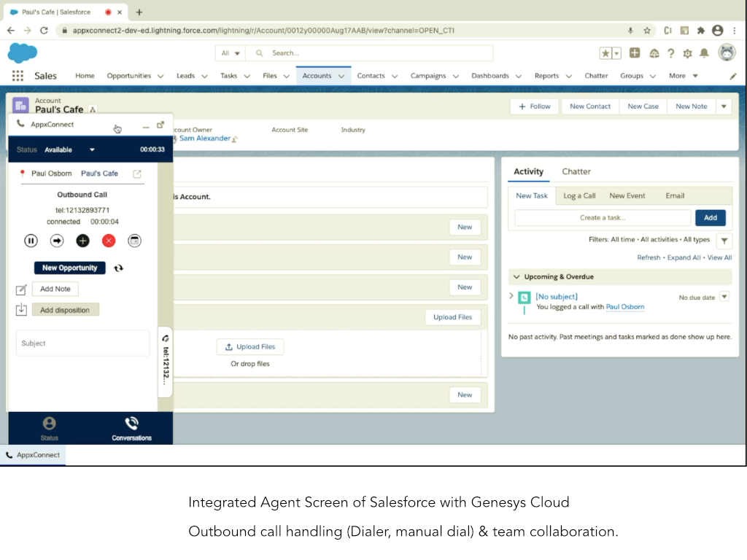The height and width of the screenshot is (560, 747).
Task: Click the refresh icon beside New Opportunity
Action: point(118,268)
